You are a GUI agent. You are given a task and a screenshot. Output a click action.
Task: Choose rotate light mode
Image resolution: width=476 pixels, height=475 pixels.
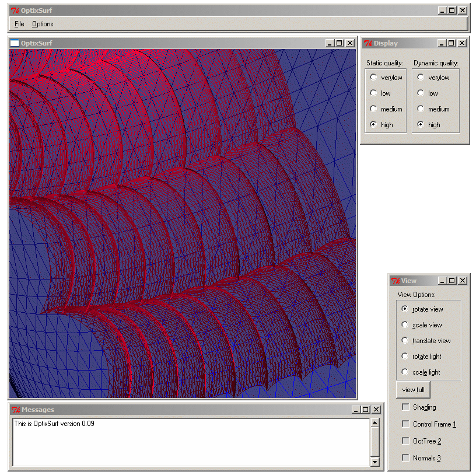(405, 357)
